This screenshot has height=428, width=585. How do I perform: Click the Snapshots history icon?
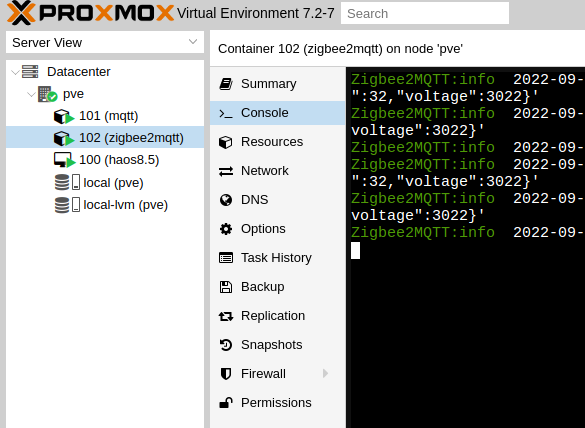click(x=226, y=345)
